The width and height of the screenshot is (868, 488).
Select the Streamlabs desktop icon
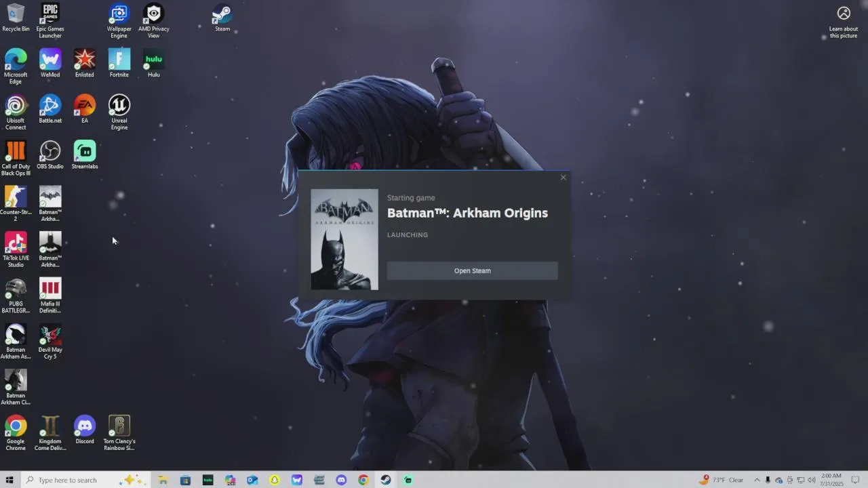click(85, 155)
